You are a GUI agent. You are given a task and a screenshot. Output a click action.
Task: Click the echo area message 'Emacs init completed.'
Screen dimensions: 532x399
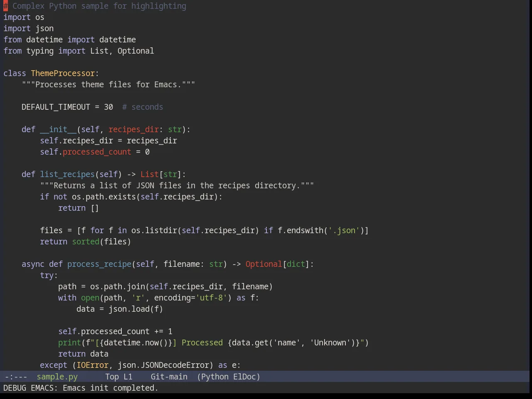pyautogui.click(x=110, y=388)
